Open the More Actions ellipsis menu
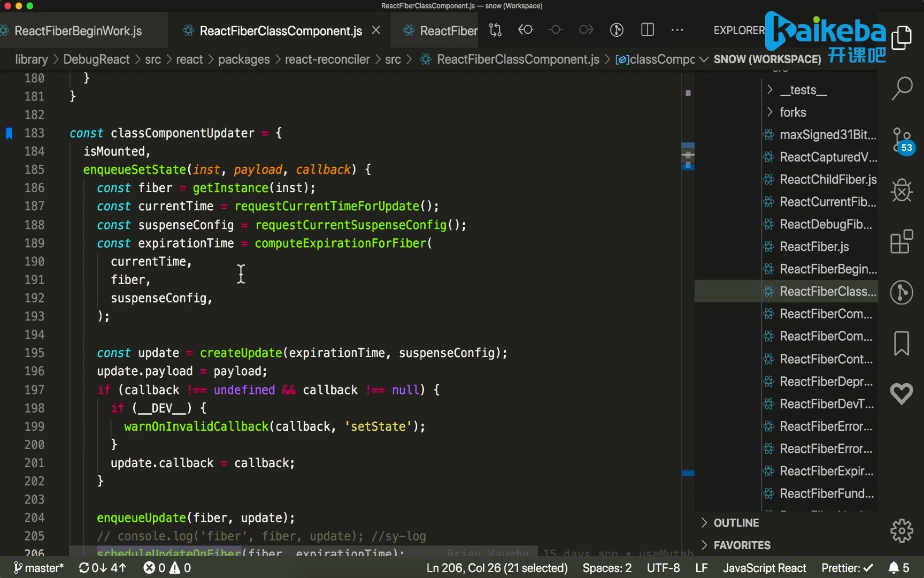 pyautogui.click(x=677, y=30)
